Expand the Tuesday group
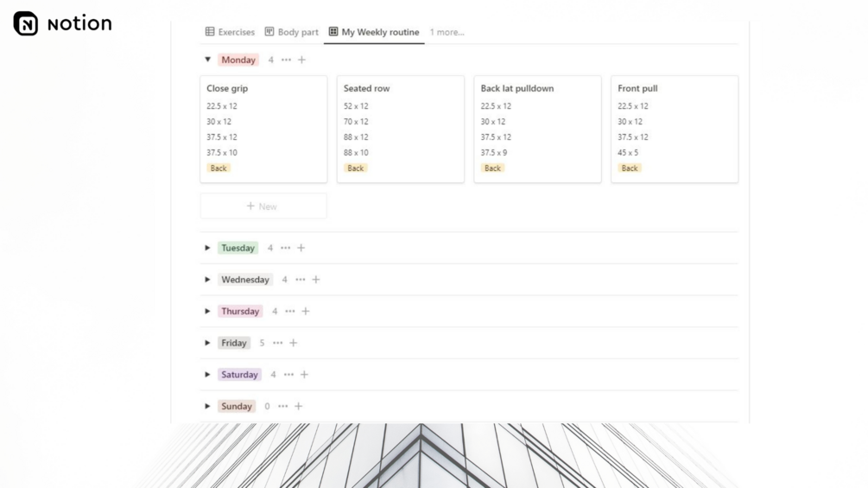 pyautogui.click(x=207, y=248)
